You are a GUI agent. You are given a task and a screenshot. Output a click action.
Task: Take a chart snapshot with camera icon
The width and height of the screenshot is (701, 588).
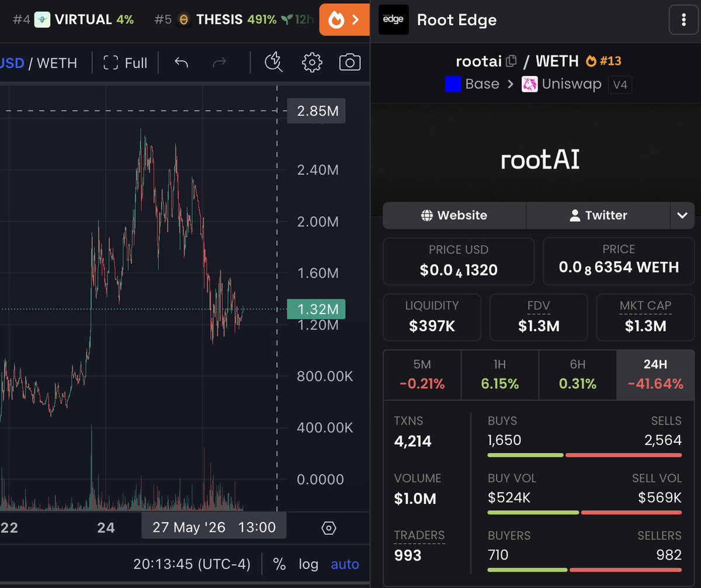tap(349, 62)
